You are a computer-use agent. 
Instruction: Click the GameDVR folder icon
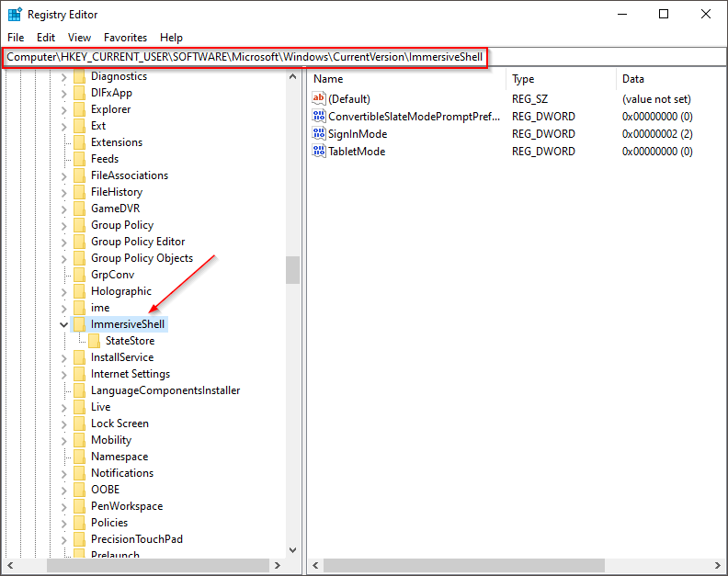coord(79,209)
